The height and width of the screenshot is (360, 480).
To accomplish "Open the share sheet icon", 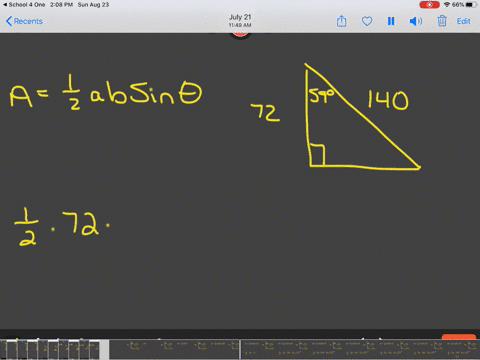I will tap(341, 21).
